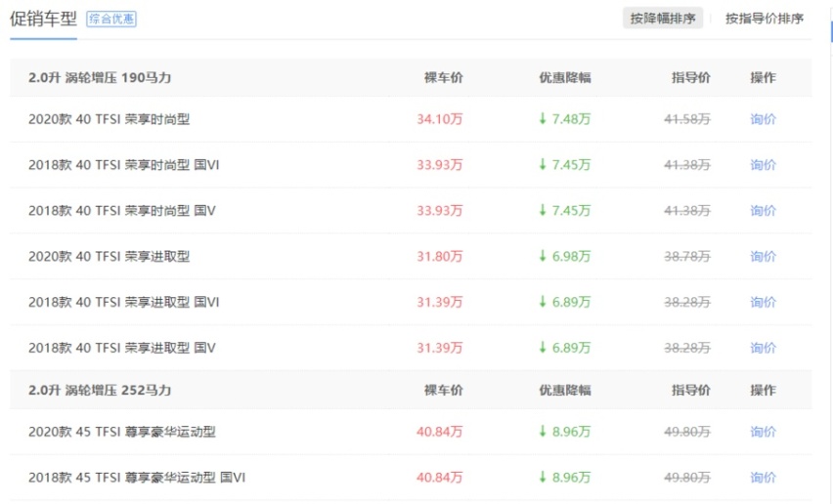Click 裸车价 column header in 190马力 section
This screenshot has width=833, height=504.
(x=444, y=77)
